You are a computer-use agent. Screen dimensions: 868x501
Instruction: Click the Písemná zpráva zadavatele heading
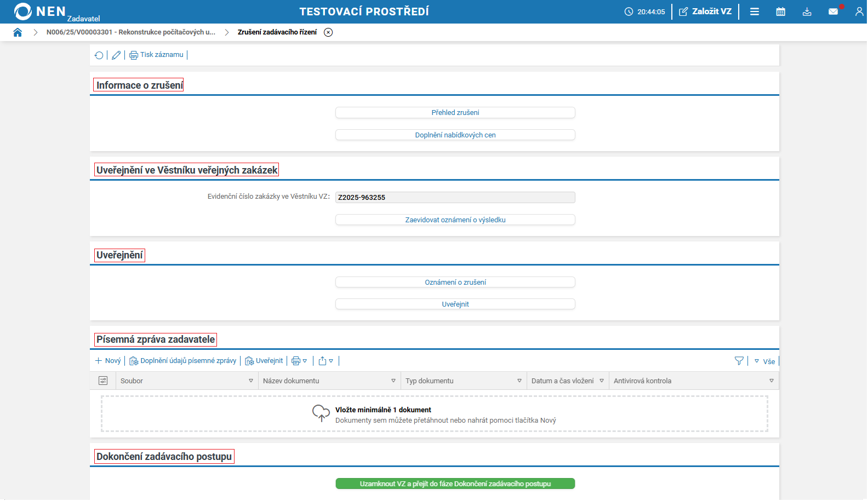pyautogui.click(x=156, y=340)
